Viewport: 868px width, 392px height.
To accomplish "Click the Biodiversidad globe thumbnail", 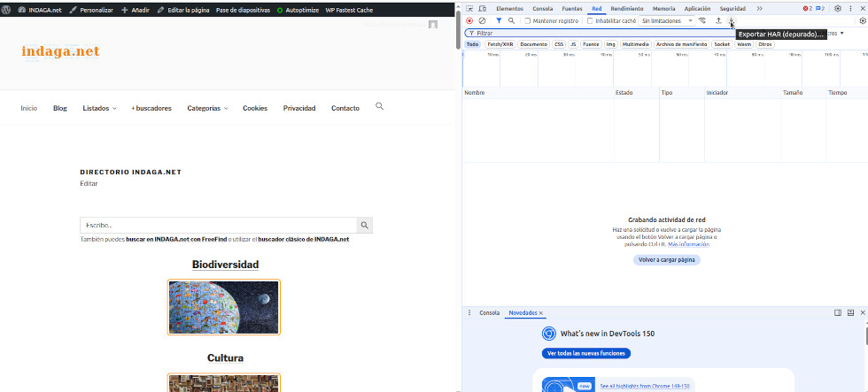I will pyautogui.click(x=223, y=307).
